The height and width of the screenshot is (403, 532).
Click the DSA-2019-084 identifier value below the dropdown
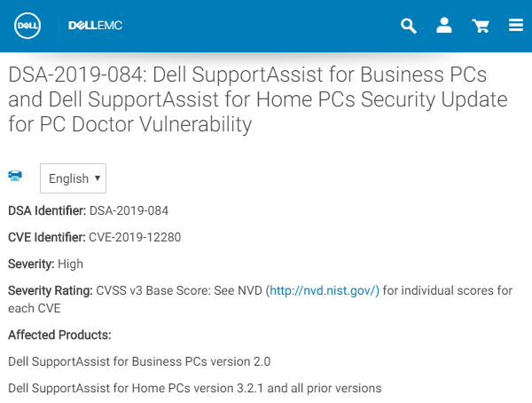129,210
